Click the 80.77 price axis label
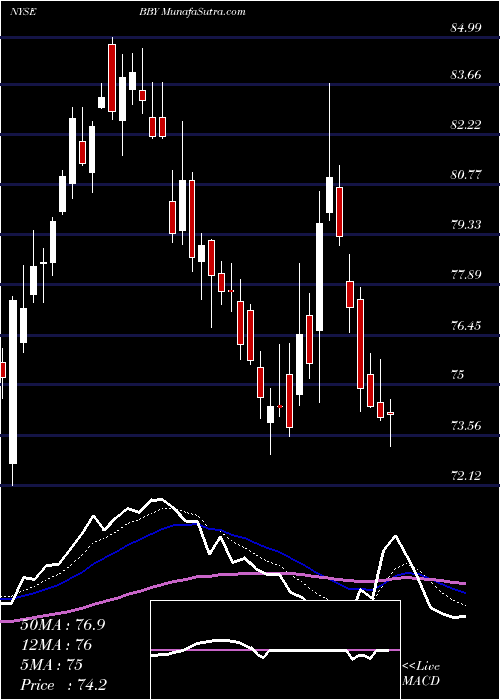 click(466, 174)
